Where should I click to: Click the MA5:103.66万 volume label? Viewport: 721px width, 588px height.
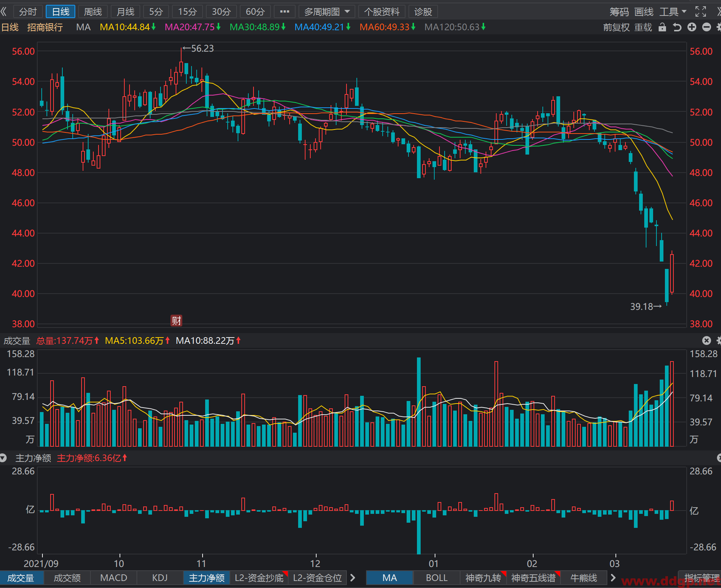137,340
